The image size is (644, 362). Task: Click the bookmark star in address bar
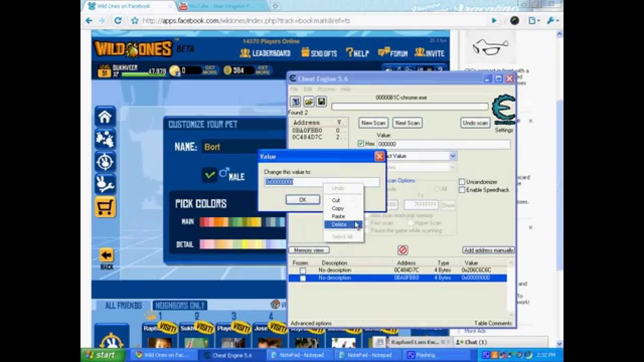click(134, 21)
